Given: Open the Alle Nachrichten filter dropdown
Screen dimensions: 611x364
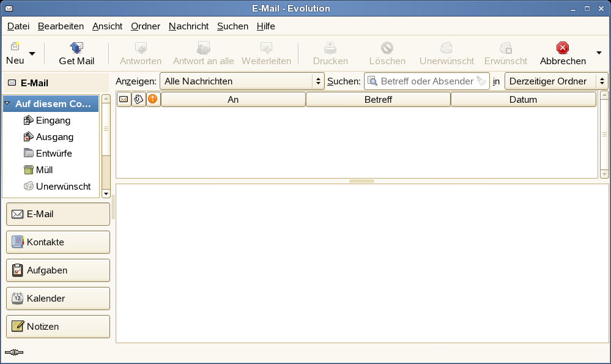Looking at the screenshot, I should [x=242, y=81].
